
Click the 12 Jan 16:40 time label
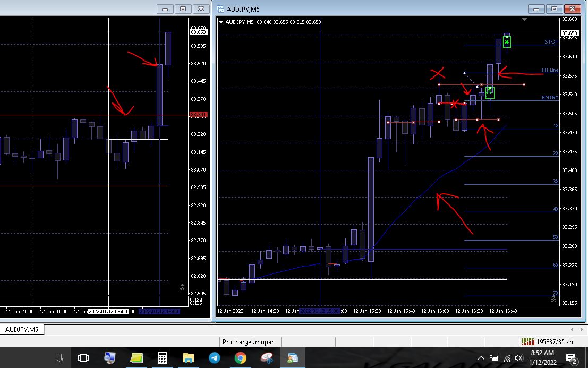point(503,311)
